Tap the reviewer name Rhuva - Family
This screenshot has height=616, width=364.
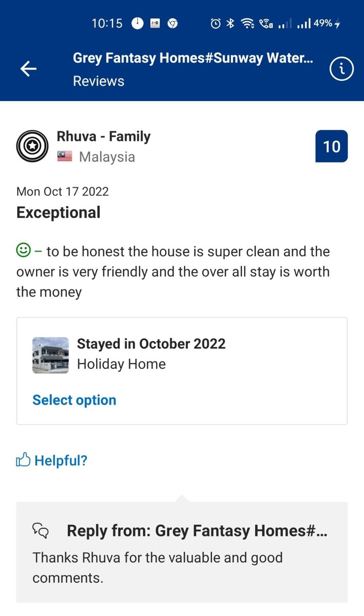104,136
